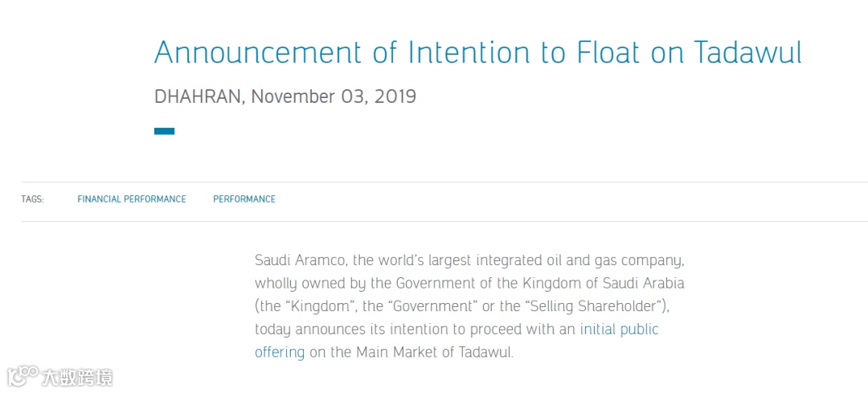Click the blue "offering" link word
The height and width of the screenshot is (393, 868).
[280, 352]
